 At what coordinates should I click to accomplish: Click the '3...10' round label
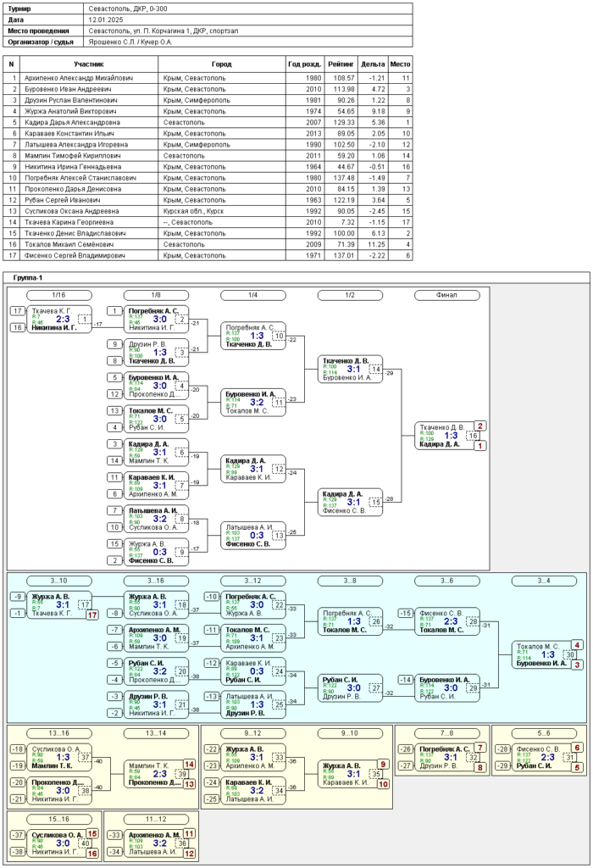click(59, 581)
